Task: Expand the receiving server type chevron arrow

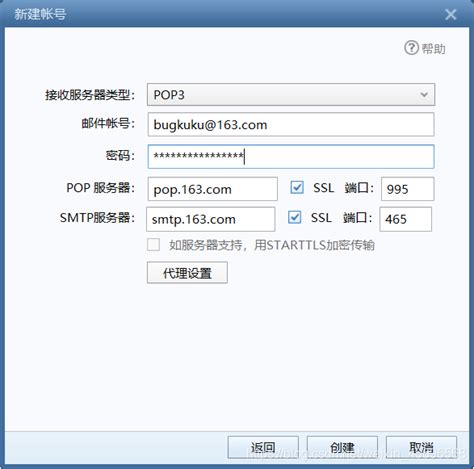Action: pyautogui.click(x=424, y=95)
